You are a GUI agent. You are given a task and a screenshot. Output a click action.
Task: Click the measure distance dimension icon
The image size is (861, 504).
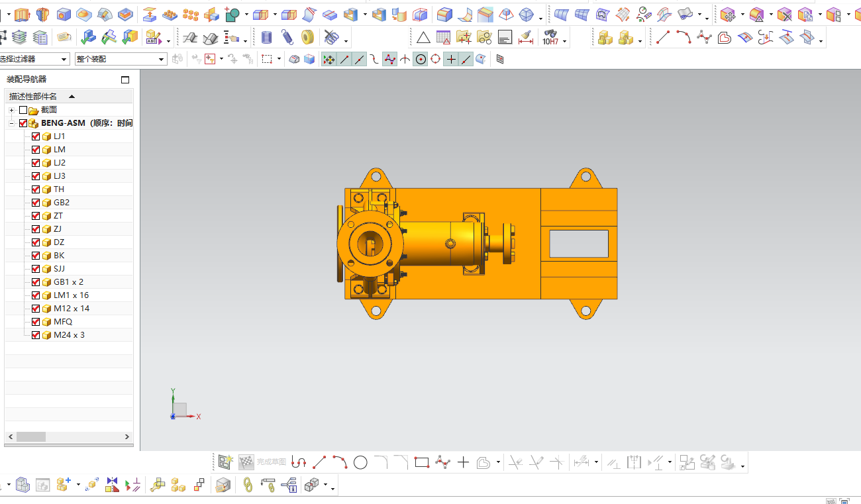[x=526, y=38]
